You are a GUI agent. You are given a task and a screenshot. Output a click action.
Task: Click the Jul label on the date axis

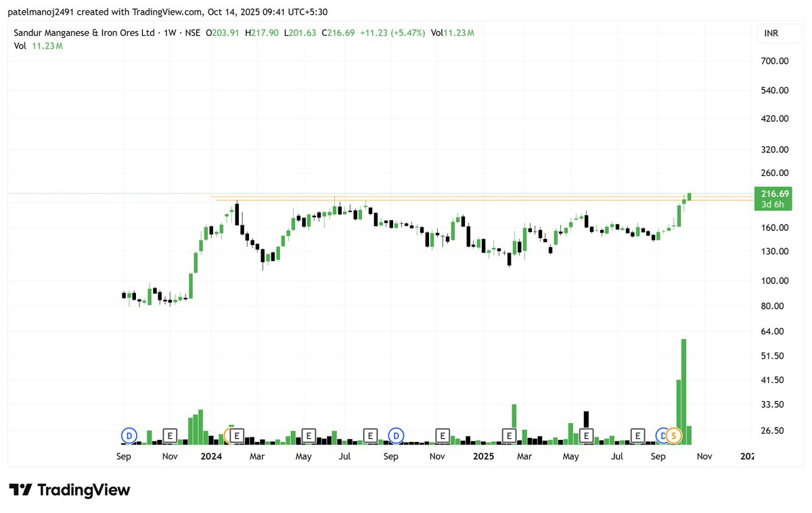pyautogui.click(x=344, y=457)
